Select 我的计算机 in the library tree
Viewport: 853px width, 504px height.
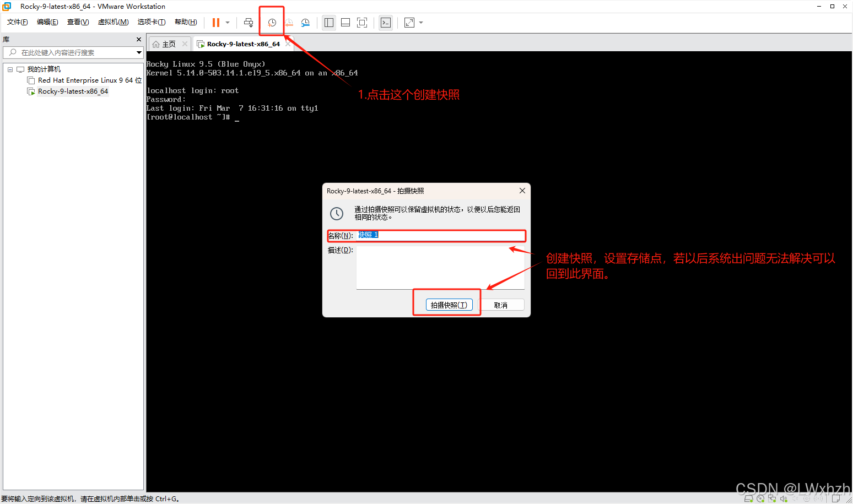(x=44, y=69)
